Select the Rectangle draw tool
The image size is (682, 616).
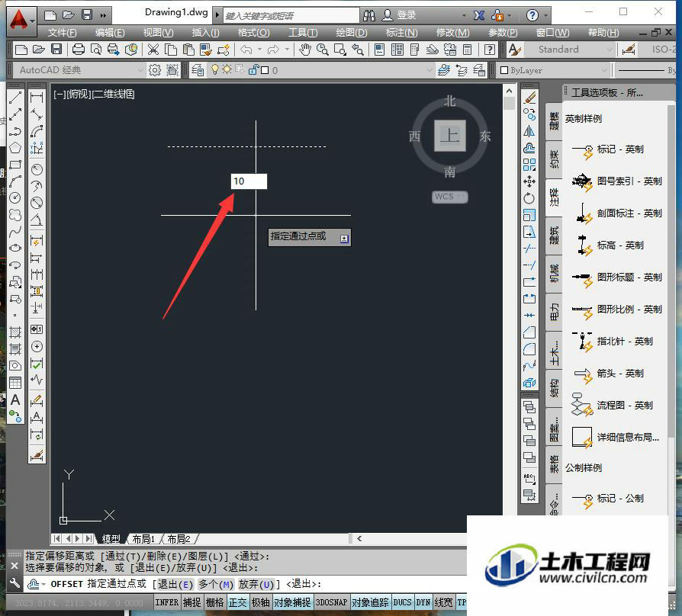pyautogui.click(x=15, y=165)
